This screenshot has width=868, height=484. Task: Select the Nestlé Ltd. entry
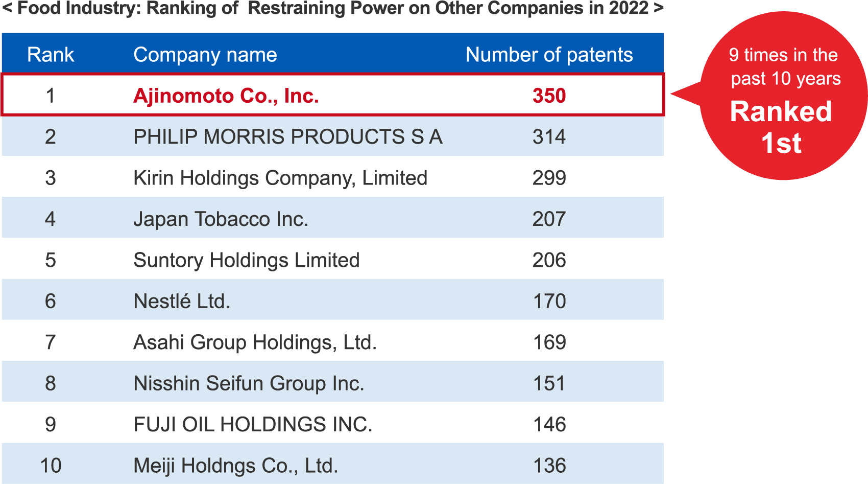click(x=182, y=301)
